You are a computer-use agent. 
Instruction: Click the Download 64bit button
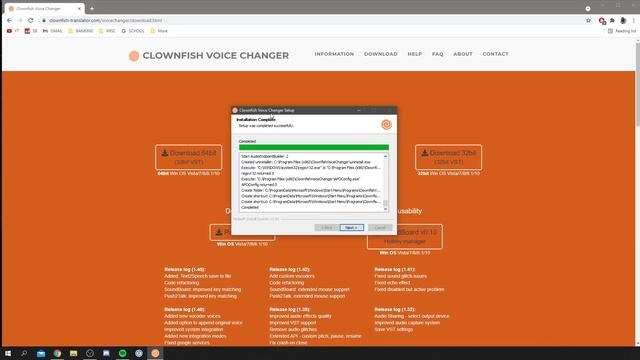pyautogui.click(x=189, y=157)
